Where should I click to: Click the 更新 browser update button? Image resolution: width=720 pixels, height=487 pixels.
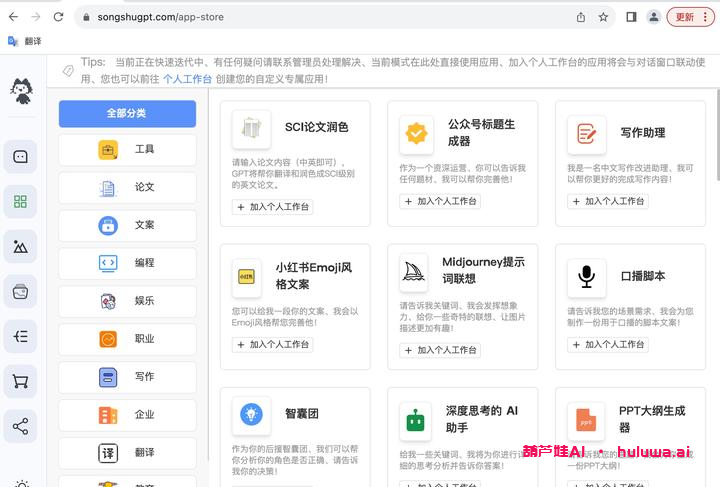pos(690,17)
